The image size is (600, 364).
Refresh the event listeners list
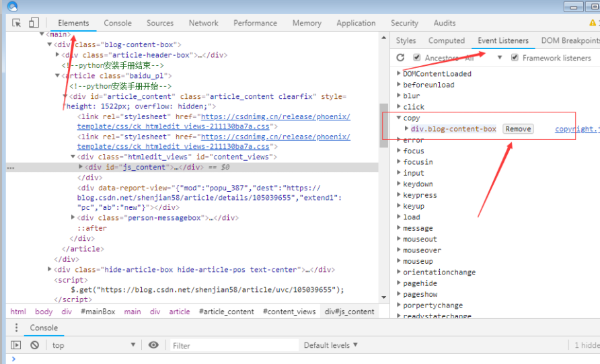401,58
